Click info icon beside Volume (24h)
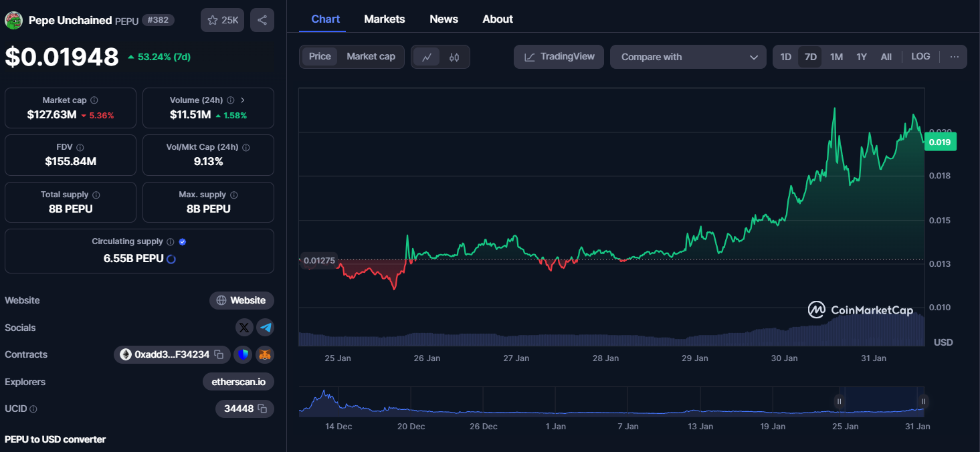 tap(230, 100)
